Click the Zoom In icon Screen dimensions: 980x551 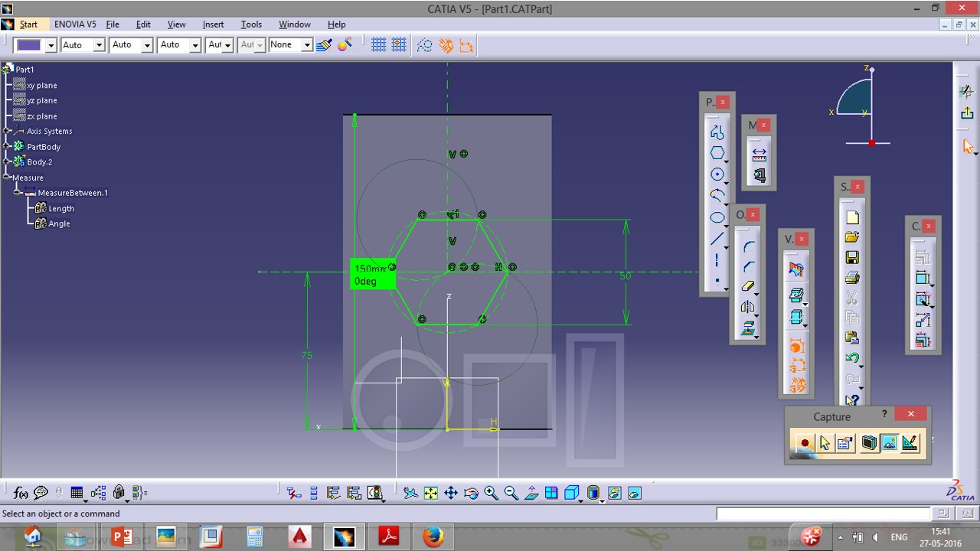(491, 494)
